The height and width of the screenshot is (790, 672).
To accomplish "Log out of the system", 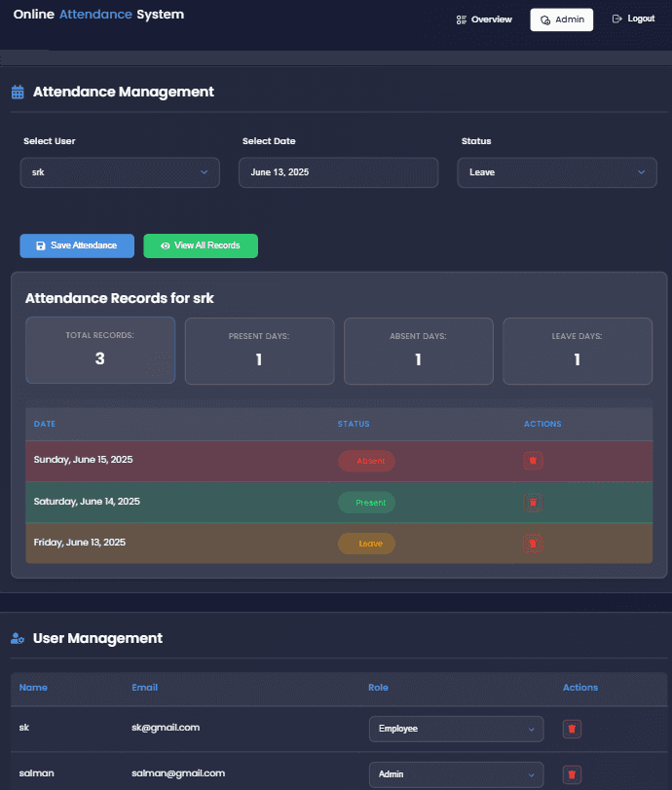I will [633, 19].
